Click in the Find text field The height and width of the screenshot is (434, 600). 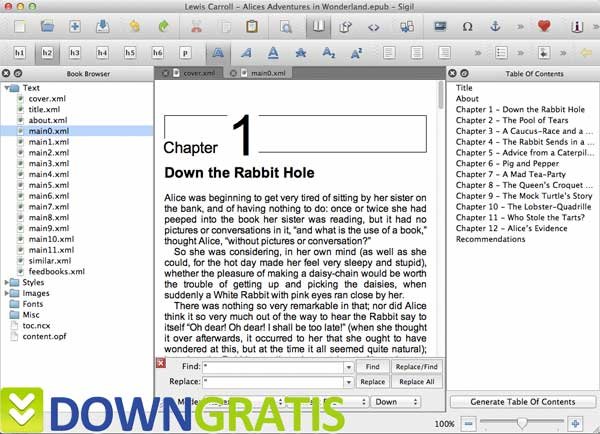click(x=273, y=367)
